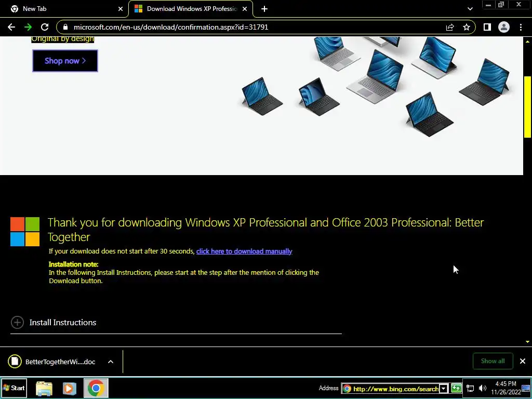
Task: Show all downloads
Action: click(x=493, y=361)
